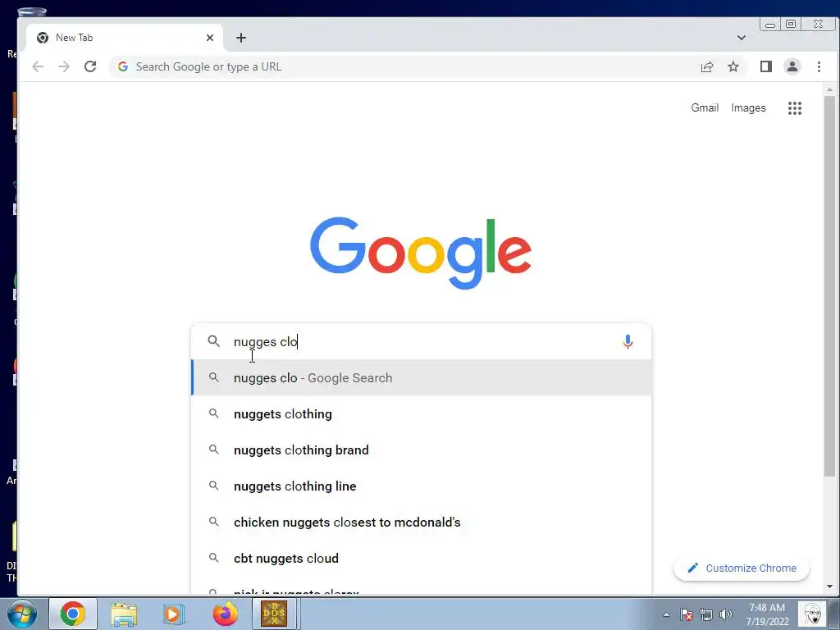This screenshot has width=840, height=630.
Task: Pick the 'nuggets clothing' suggestion
Action: click(422, 414)
